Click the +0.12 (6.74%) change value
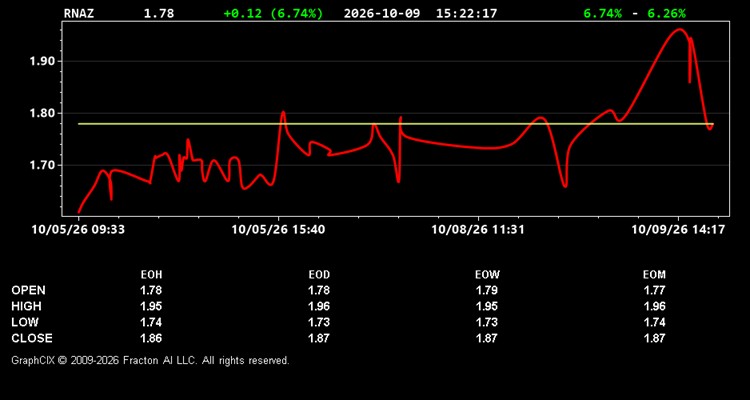This screenshot has width=750, height=400. [273, 13]
